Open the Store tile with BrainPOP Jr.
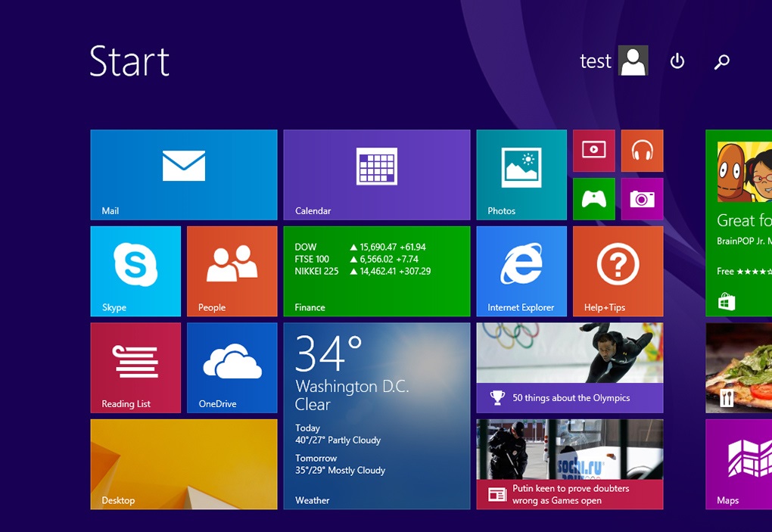 click(739, 223)
